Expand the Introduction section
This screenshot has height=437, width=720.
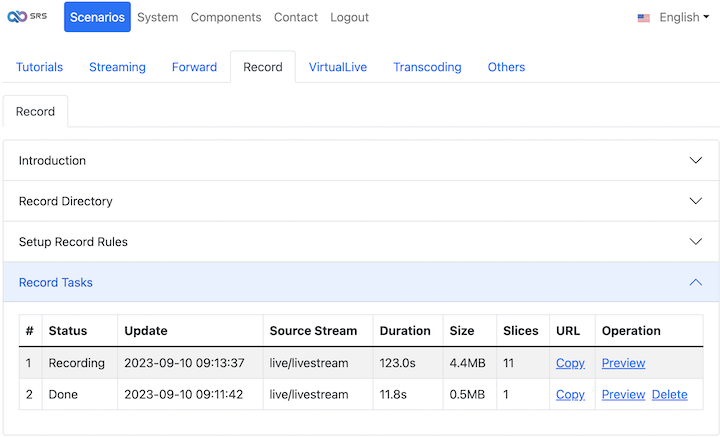[x=360, y=161]
